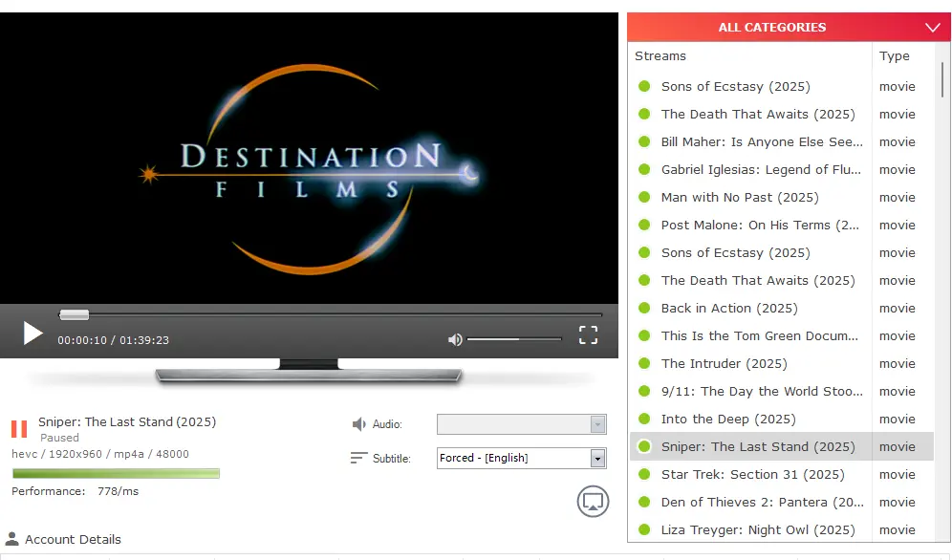The image size is (952, 560).
Task: Click the streams list scrollbar
Action: (x=941, y=79)
